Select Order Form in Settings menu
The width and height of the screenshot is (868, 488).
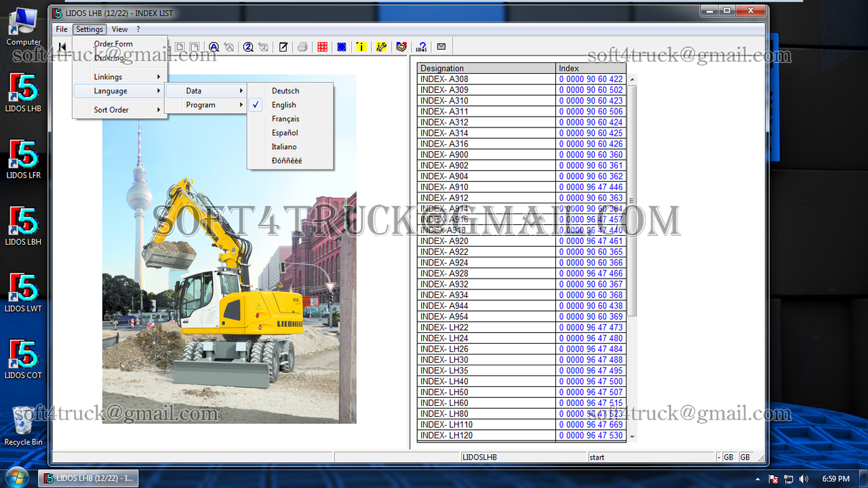[x=120, y=44]
